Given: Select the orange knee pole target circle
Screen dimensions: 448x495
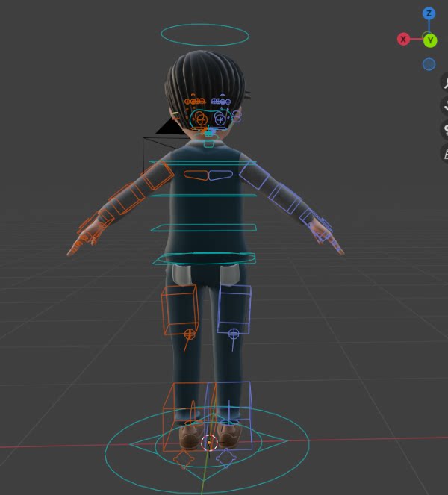Looking at the screenshot, I should 190,334.
